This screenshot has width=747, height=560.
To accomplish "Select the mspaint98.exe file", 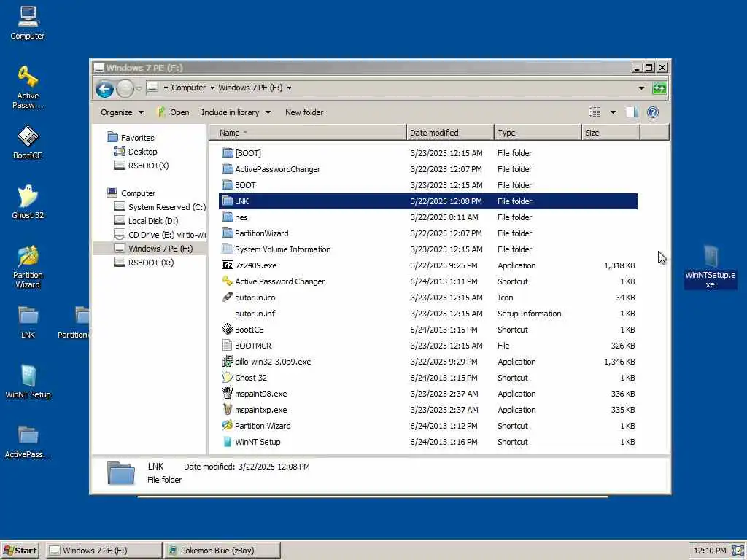I will (254, 394).
